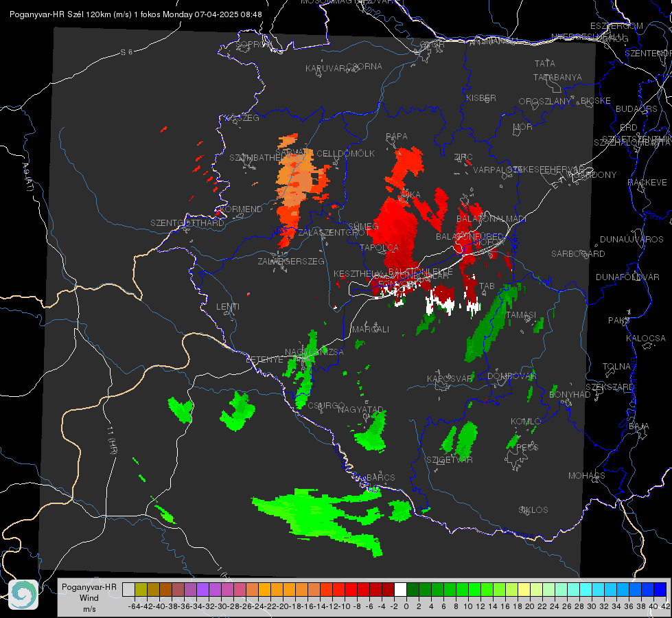Click the S 6 road label
Image resolution: width=672 pixels, height=618 pixels.
(x=126, y=52)
